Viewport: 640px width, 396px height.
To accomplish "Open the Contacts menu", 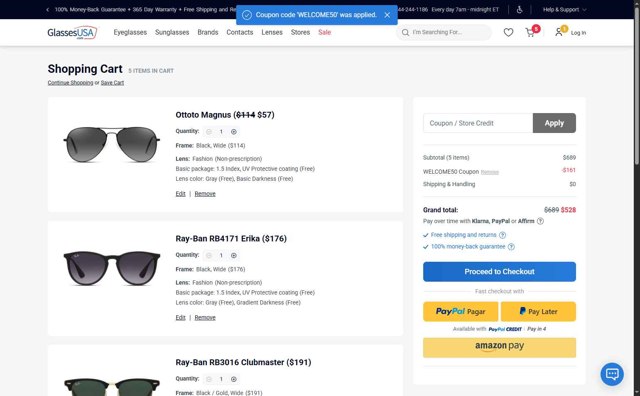I will (240, 32).
